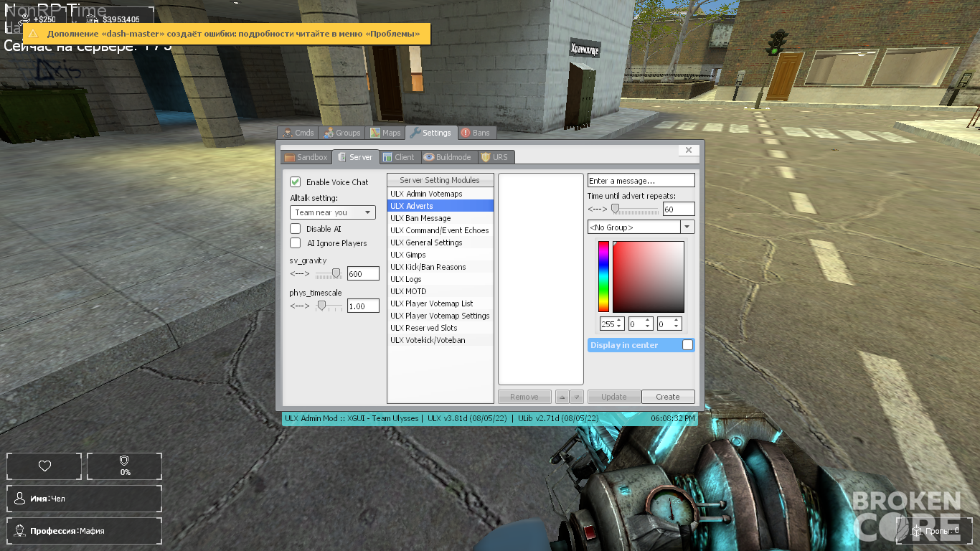Click the Server tab icon
Image resolution: width=980 pixels, height=551 pixels.
pos(341,157)
